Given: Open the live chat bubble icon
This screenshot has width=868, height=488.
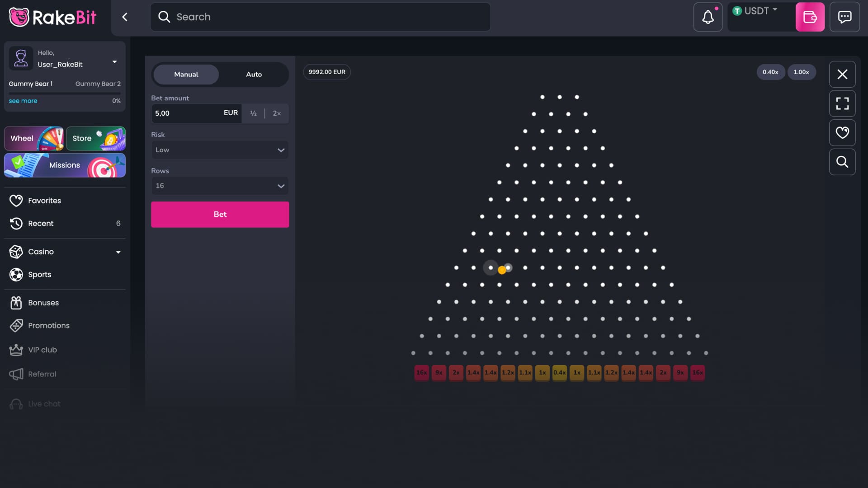Looking at the screenshot, I should point(844,17).
